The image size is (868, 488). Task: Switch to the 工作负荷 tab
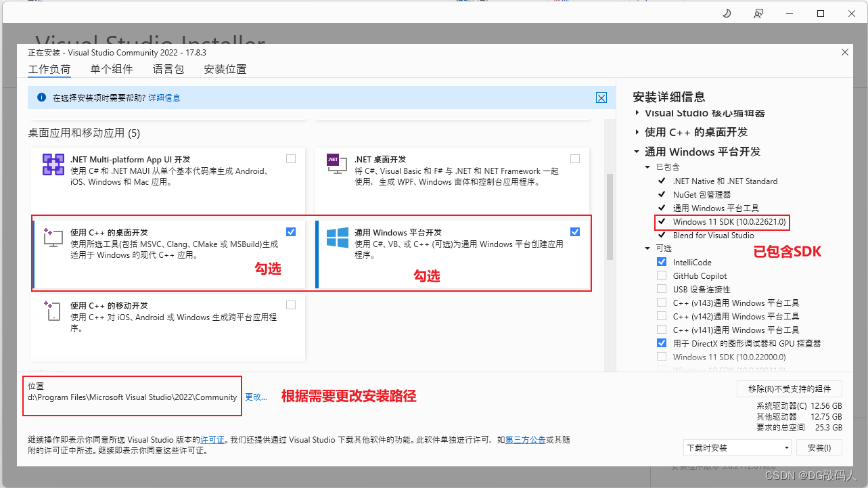tap(49, 69)
